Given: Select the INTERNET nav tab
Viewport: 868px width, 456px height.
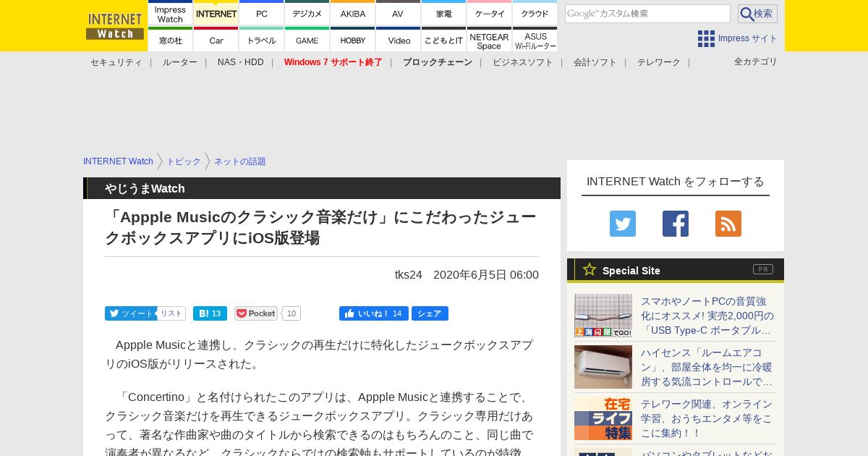Looking at the screenshot, I should tap(216, 14).
